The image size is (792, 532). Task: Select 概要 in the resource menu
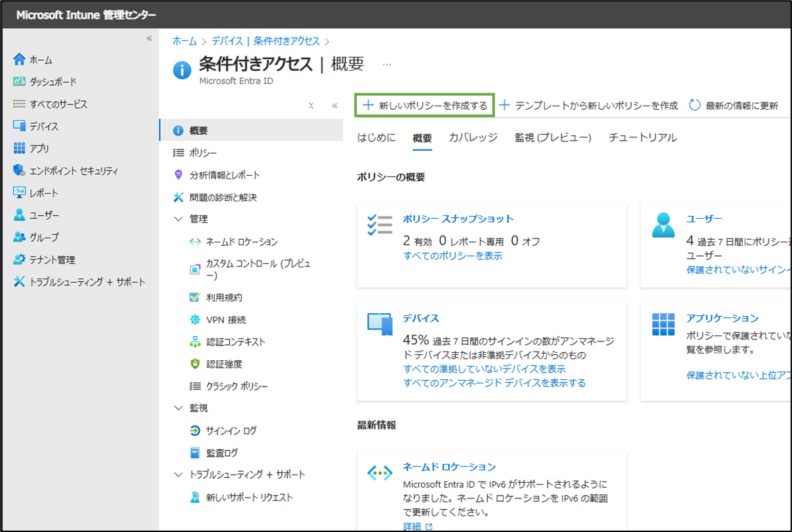tap(252, 131)
